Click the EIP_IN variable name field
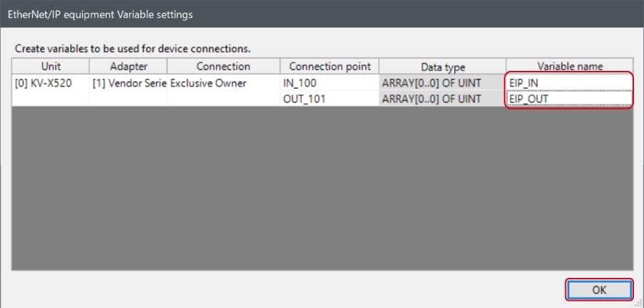Viewport: 644px width, 308px height. coord(569,83)
